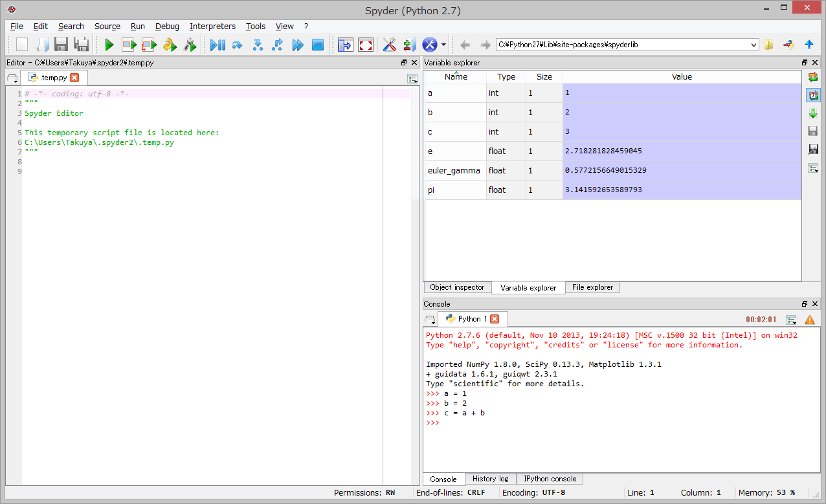The width and height of the screenshot is (826, 504).
Task: Save the current file with the single-disk icon
Action: 61,45
